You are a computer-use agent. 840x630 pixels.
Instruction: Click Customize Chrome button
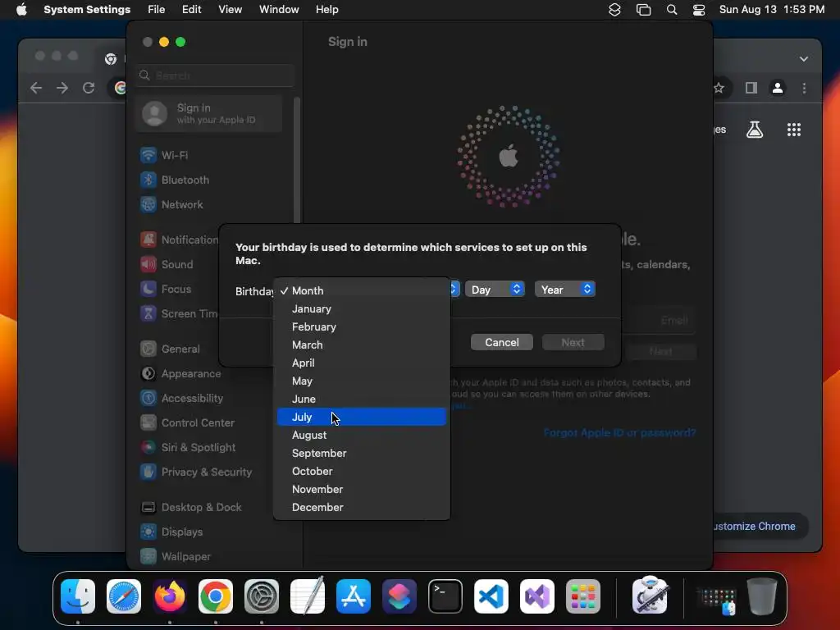coord(760,526)
